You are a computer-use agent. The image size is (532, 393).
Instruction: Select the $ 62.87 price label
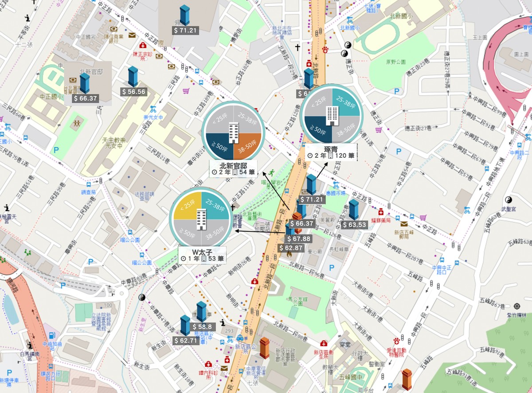(291, 248)
